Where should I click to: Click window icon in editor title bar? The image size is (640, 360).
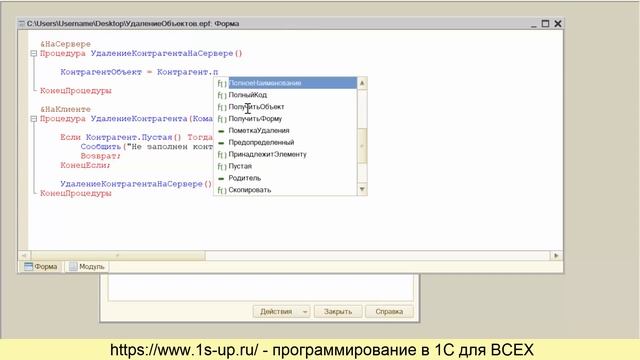[22, 24]
